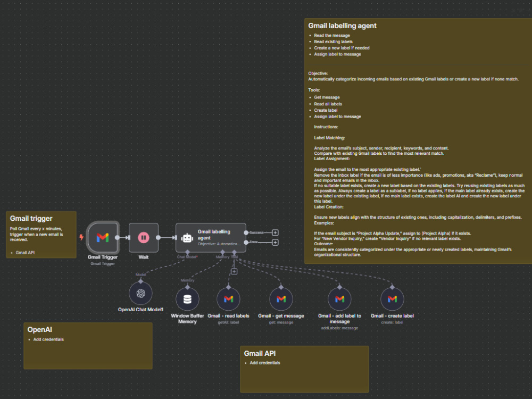532x399 pixels.
Task: Click the 'Label Matching:' text
Action: coord(329,138)
